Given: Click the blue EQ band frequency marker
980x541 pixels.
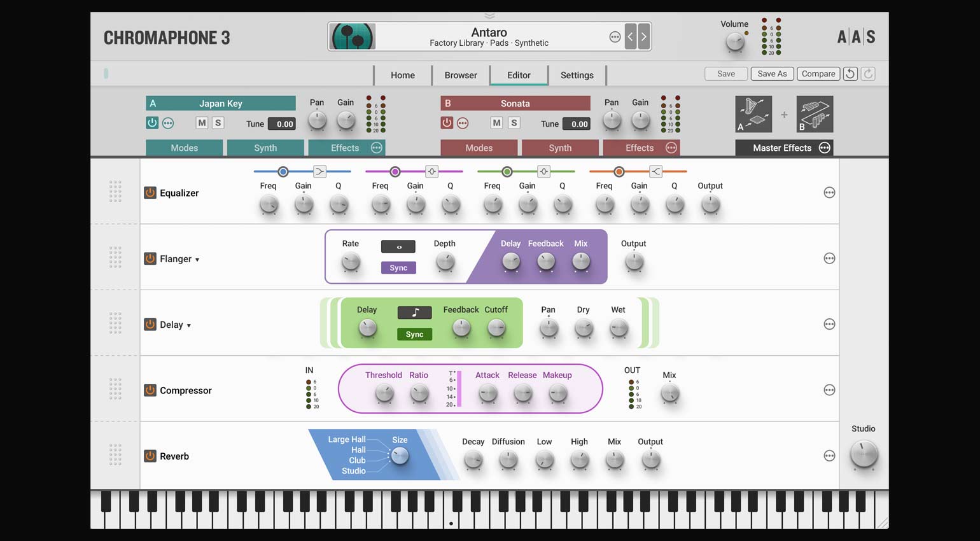Looking at the screenshot, I should tap(283, 171).
